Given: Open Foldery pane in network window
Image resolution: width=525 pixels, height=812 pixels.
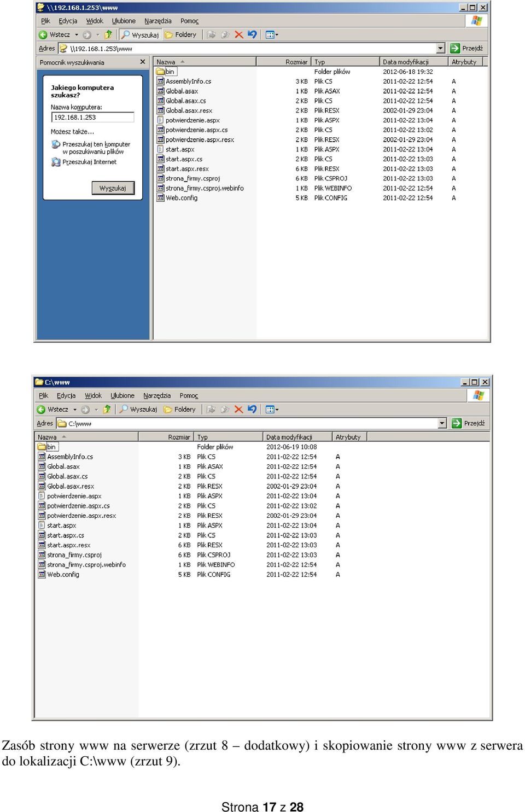Looking at the screenshot, I should (x=181, y=34).
